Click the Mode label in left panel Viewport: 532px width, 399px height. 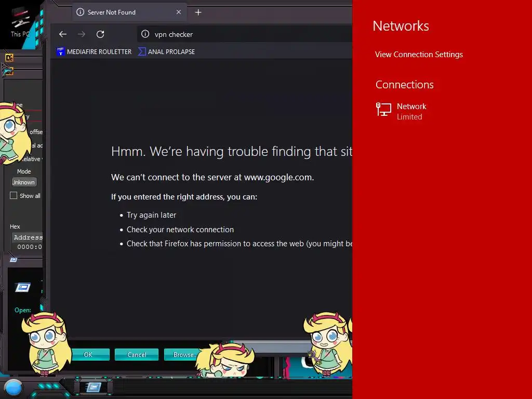24,171
